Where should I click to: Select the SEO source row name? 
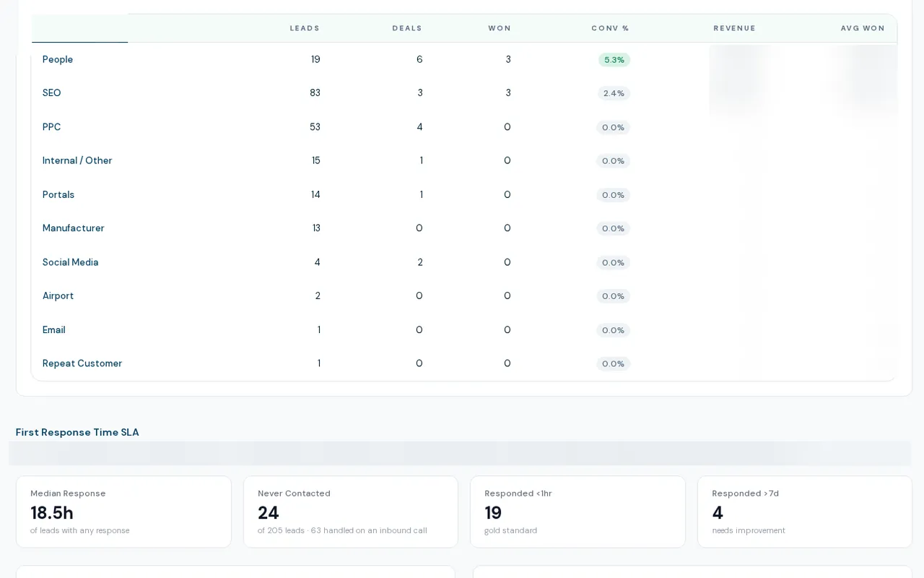(52, 93)
